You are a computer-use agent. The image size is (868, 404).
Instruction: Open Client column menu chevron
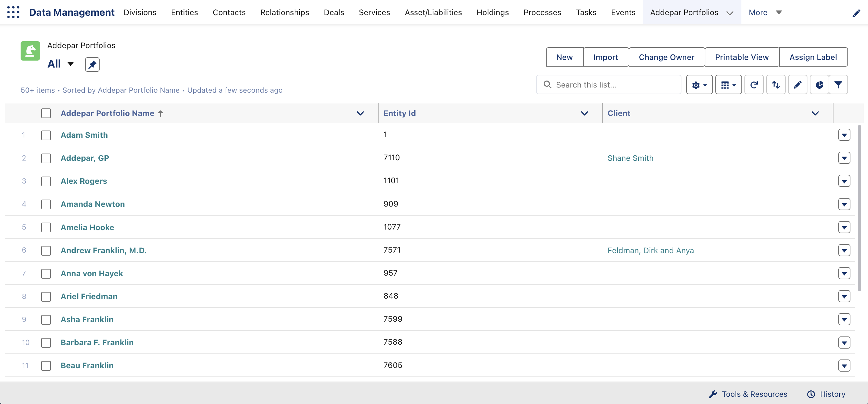click(x=815, y=113)
